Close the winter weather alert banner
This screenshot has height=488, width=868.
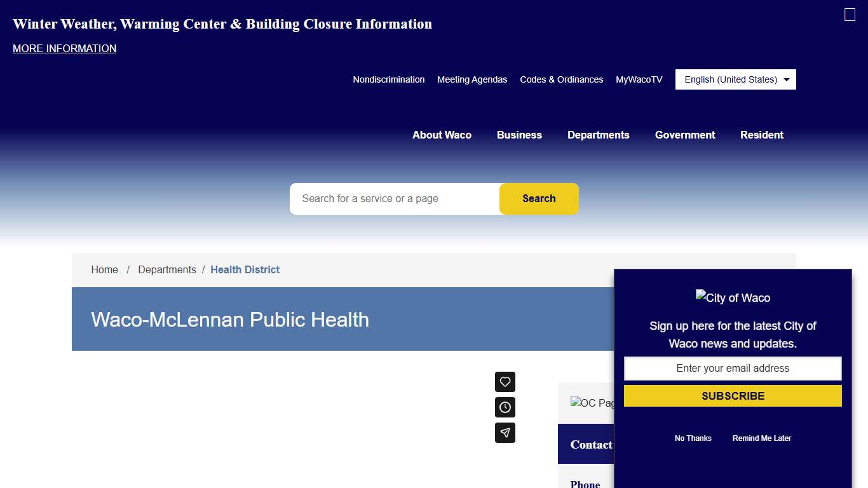click(x=850, y=15)
